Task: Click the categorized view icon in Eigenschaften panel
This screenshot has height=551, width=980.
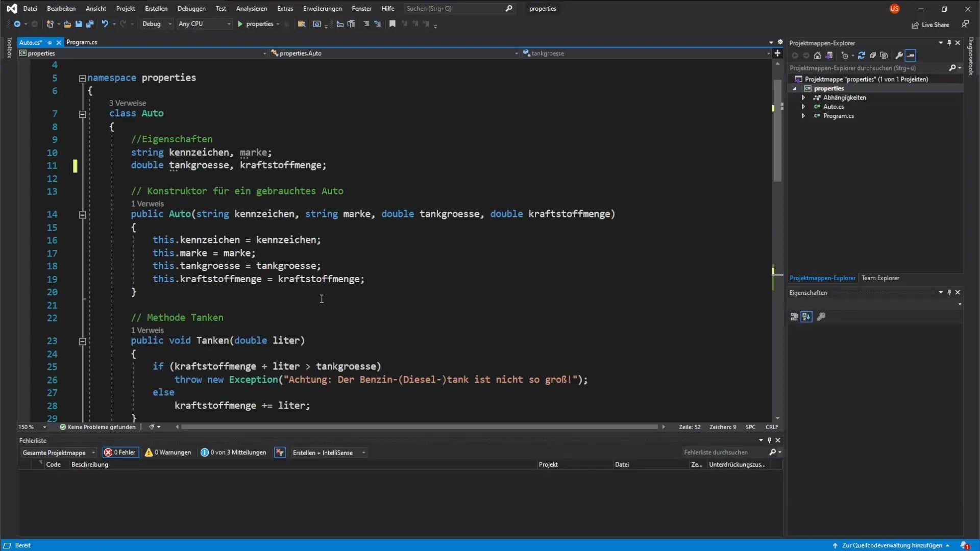Action: click(794, 317)
